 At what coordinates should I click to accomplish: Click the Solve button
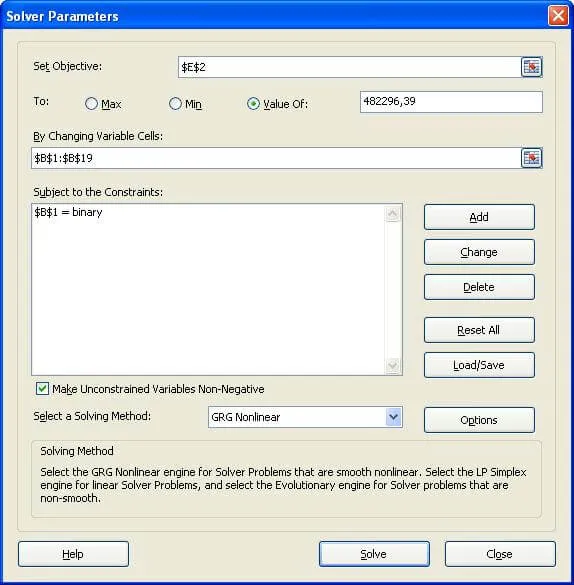point(374,554)
